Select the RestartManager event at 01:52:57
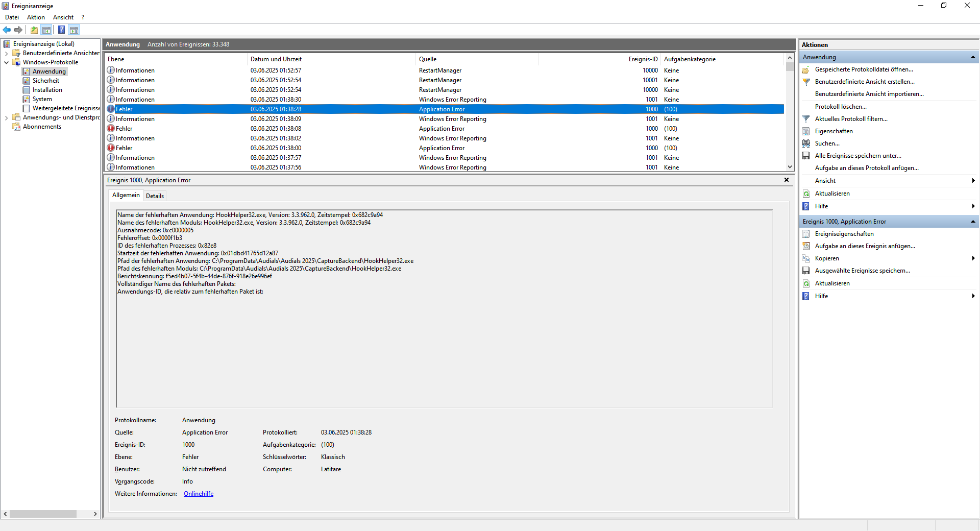The height and width of the screenshot is (531, 980). 445,70
